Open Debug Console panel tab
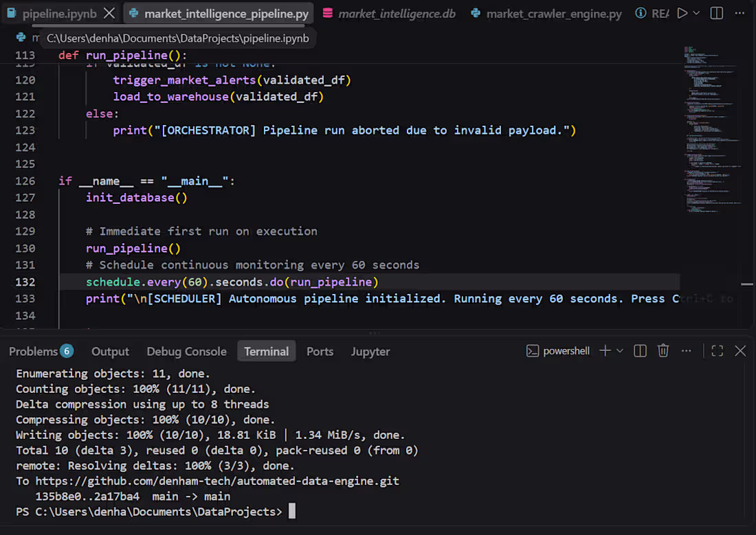The height and width of the screenshot is (535, 756). (x=186, y=352)
